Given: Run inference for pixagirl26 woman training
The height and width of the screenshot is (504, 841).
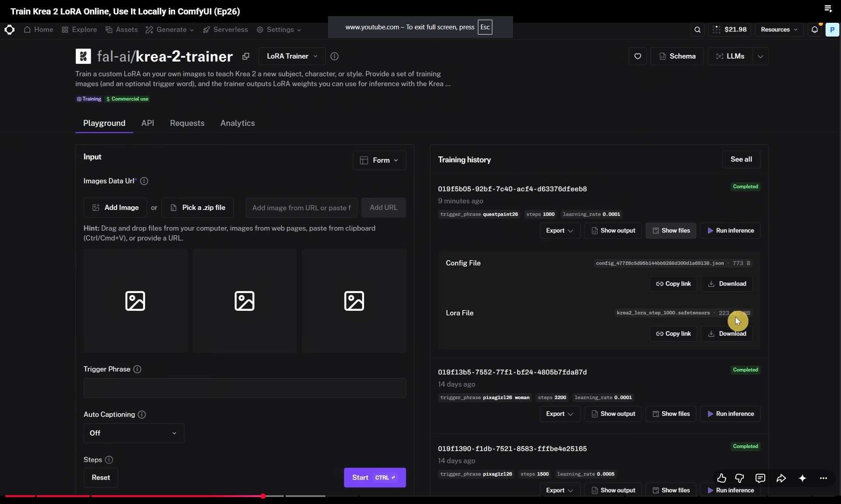Looking at the screenshot, I should (x=731, y=414).
